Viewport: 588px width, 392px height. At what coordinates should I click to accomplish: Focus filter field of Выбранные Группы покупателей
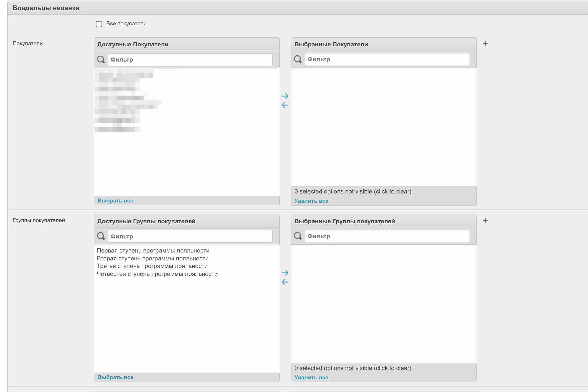pos(387,236)
